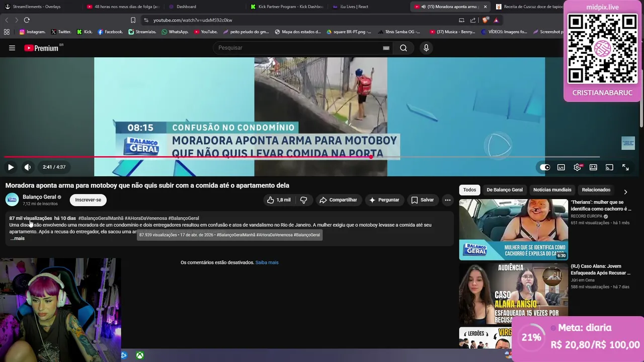Open the on-screen keyboard icon in search

click(x=386, y=48)
